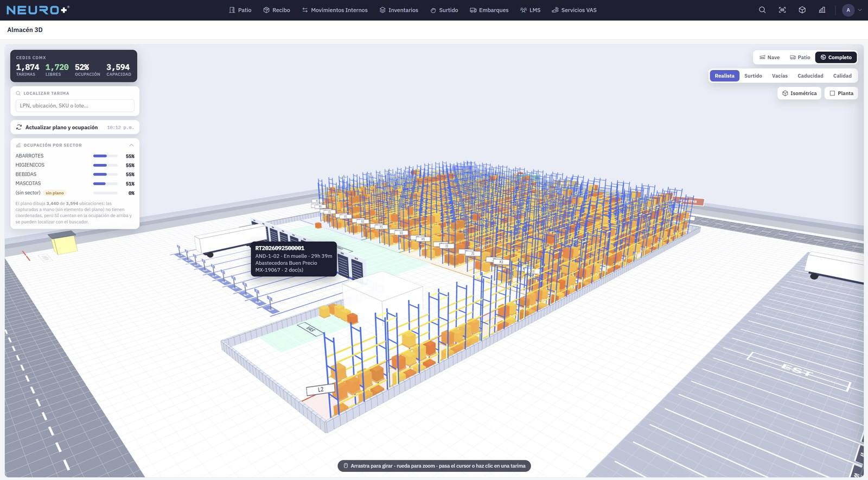This screenshot has width=868, height=480.
Task: Click the cube icon in the Isométrica button
Action: pyautogui.click(x=785, y=93)
